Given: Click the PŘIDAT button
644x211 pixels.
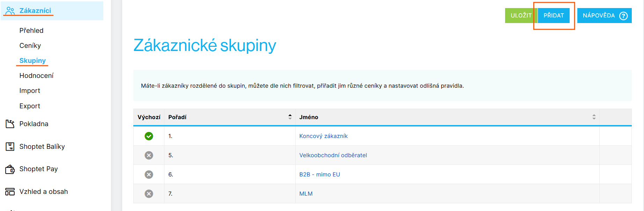Looking at the screenshot, I should pos(554,16).
